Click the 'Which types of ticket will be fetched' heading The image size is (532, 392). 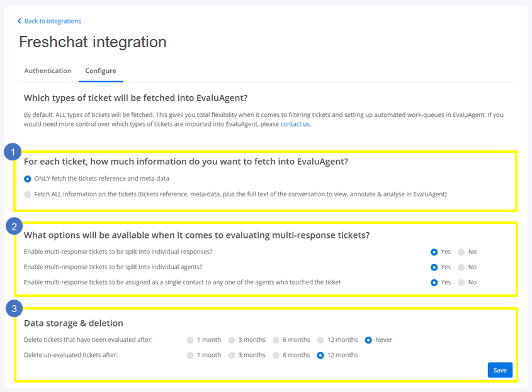click(x=136, y=98)
